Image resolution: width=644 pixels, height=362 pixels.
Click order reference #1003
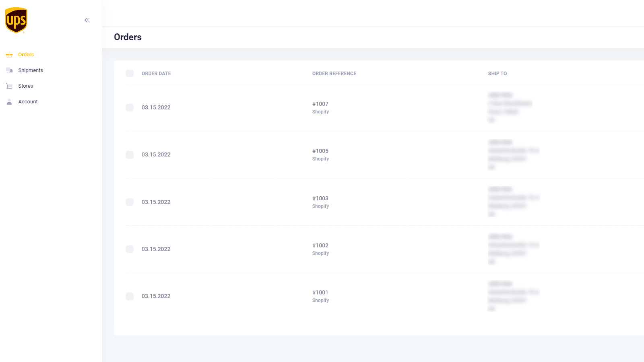pyautogui.click(x=320, y=198)
